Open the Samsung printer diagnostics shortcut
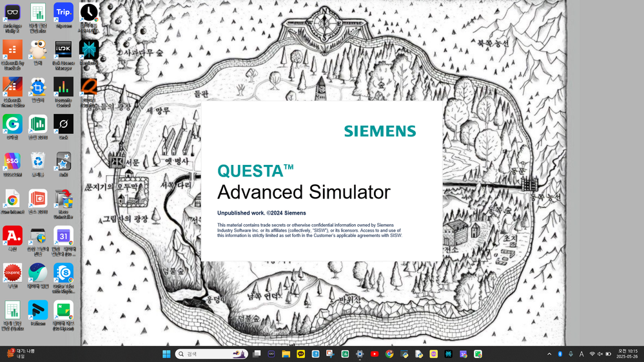 click(x=38, y=241)
